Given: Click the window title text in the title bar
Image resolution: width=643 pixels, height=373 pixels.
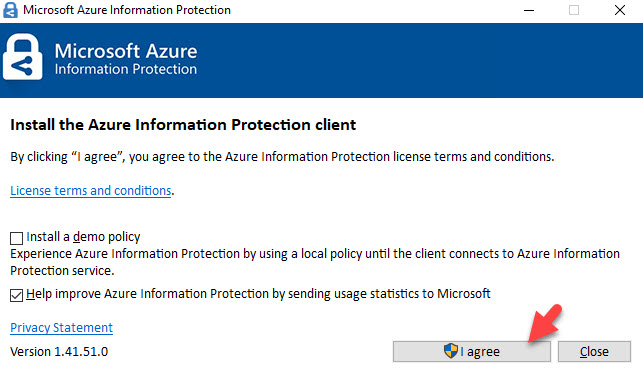Looking at the screenshot, I should pos(127,10).
